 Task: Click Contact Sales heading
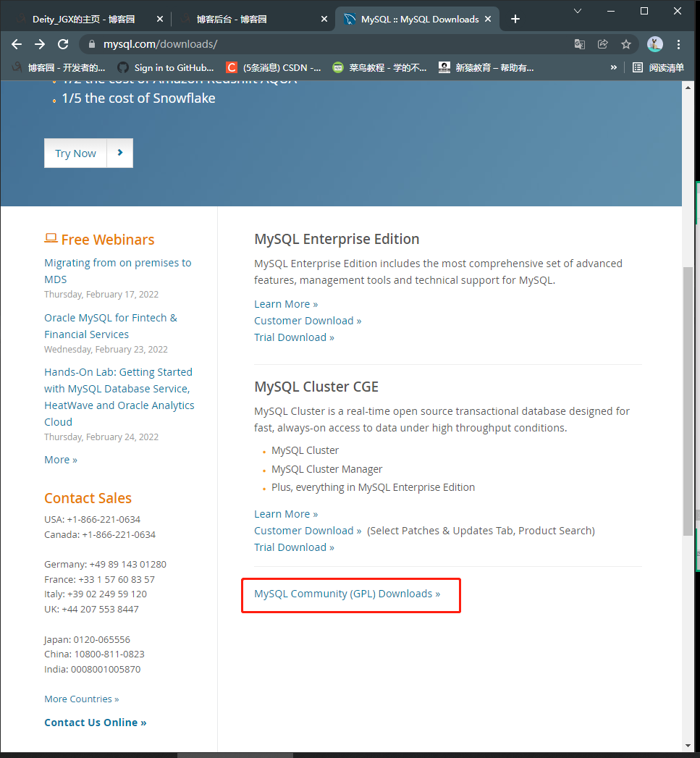click(x=88, y=498)
